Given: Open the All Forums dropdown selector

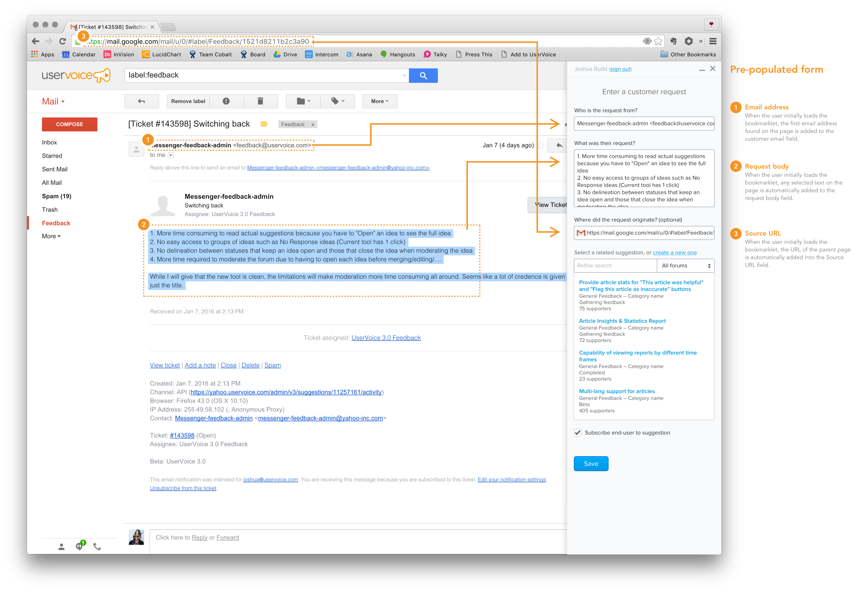Looking at the screenshot, I should point(686,265).
